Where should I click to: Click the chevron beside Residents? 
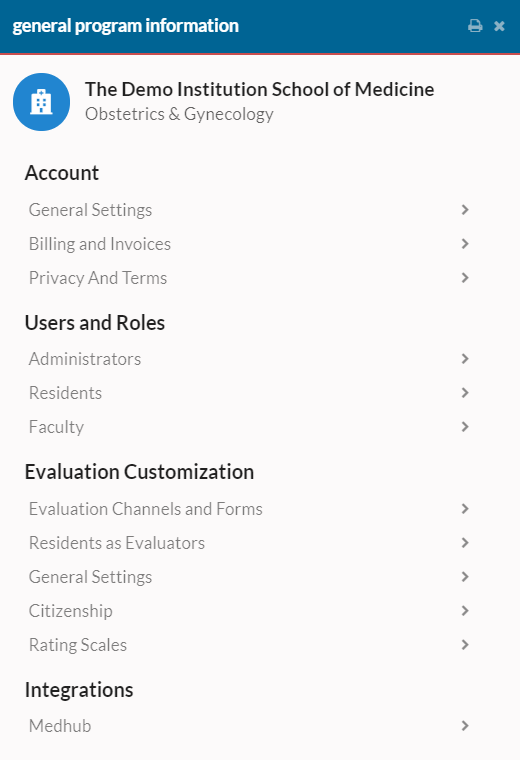click(x=465, y=393)
